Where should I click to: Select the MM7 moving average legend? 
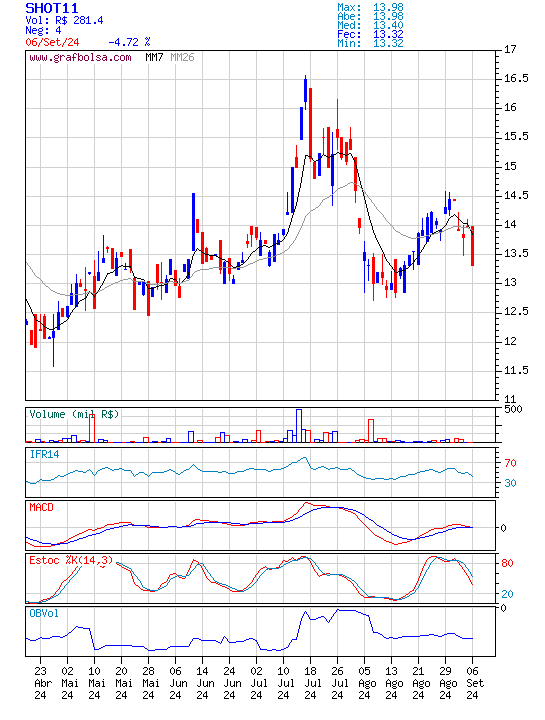click(154, 57)
